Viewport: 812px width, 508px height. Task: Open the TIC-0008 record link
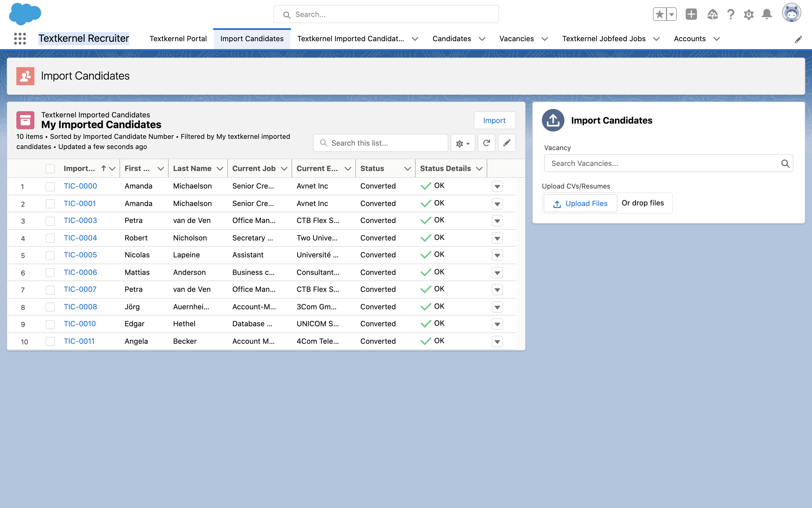pyautogui.click(x=80, y=307)
